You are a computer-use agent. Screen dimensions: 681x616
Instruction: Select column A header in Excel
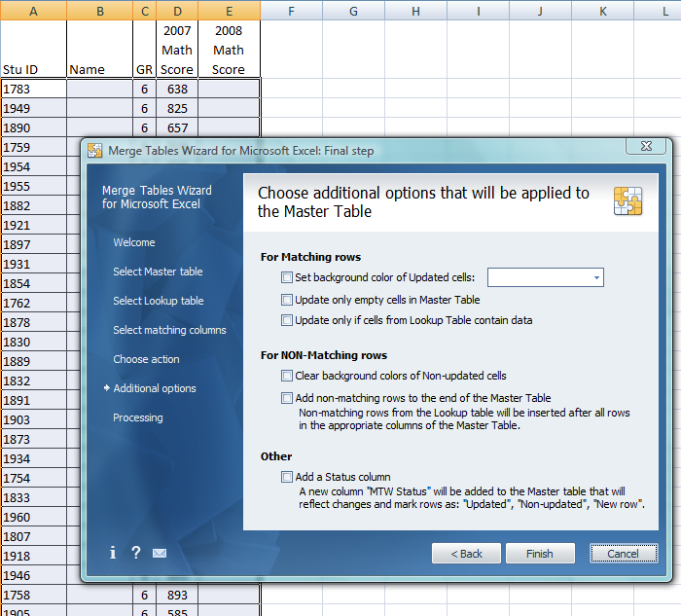33,11
